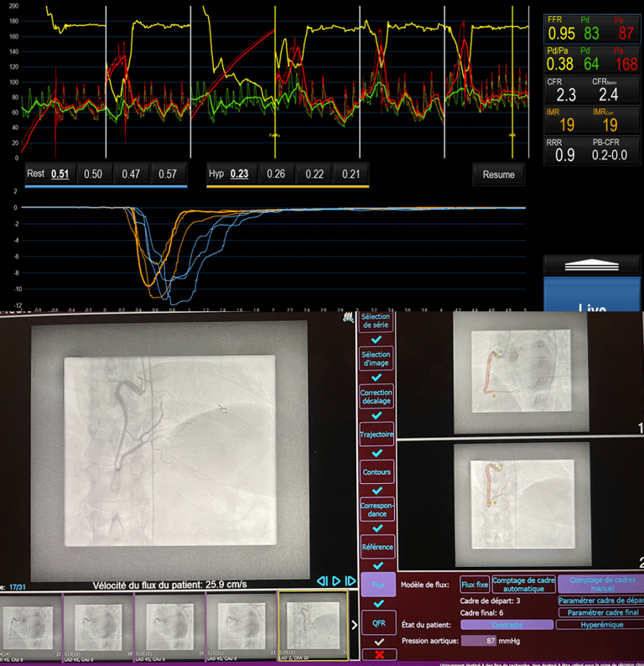The image size is (644, 666).
Task: Click the Pression aortique field showing 87
Action: [x=479, y=641]
